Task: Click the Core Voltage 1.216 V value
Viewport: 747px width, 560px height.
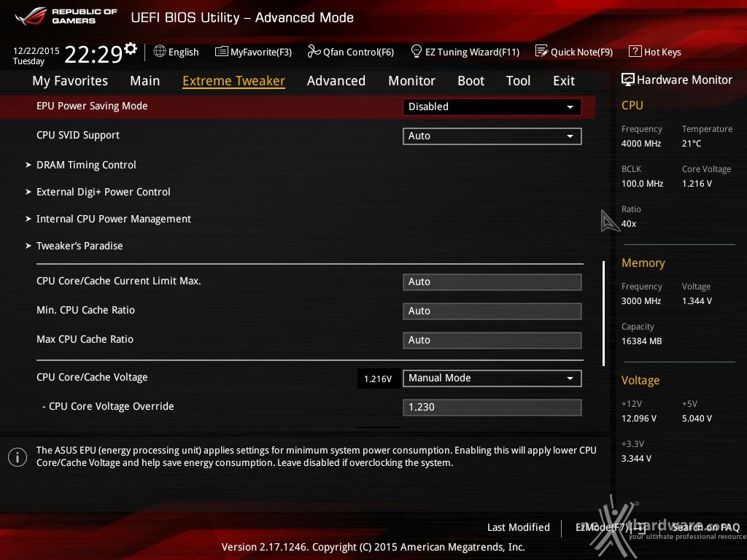Action: (697, 183)
